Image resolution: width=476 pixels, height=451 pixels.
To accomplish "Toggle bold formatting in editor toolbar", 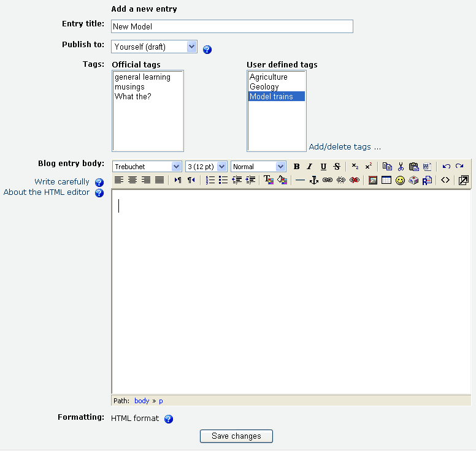I will [297, 167].
